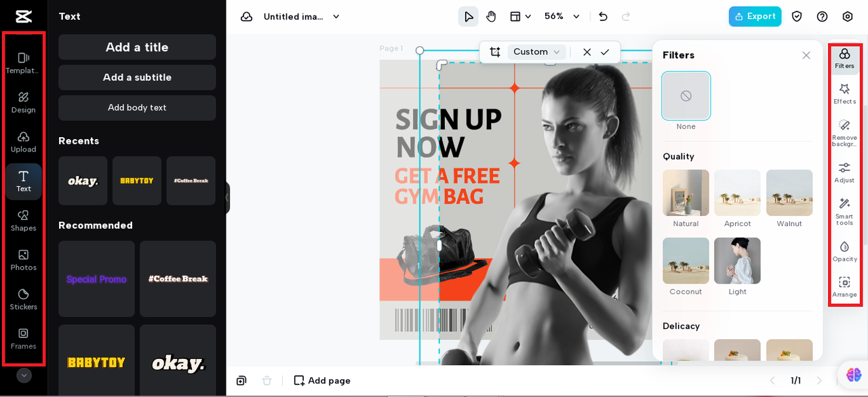The height and width of the screenshot is (397, 868).
Task: Click the Page 1 label
Action: 391,48
